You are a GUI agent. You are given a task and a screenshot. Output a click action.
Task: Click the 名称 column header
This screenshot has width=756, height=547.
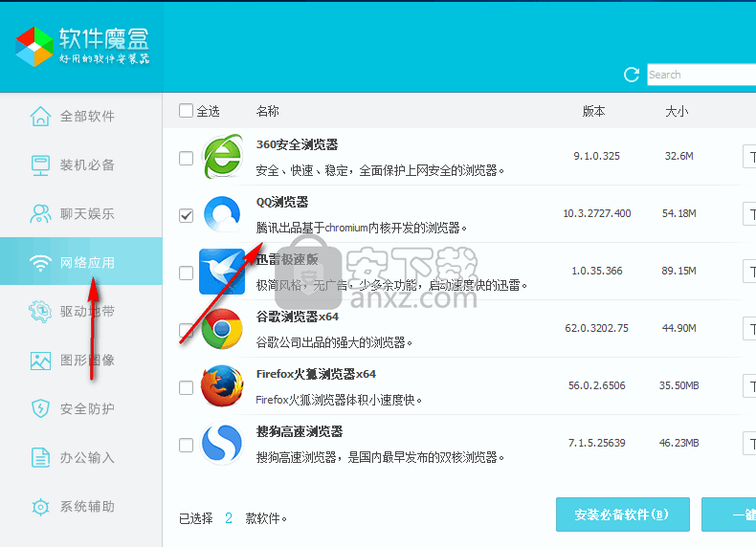(x=268, y=111)
